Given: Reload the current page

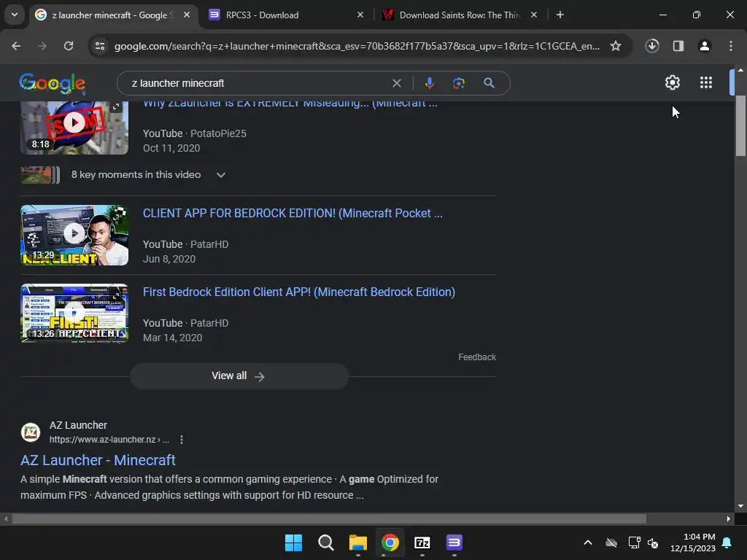Looking at the screenshot, I should point(69,46).
